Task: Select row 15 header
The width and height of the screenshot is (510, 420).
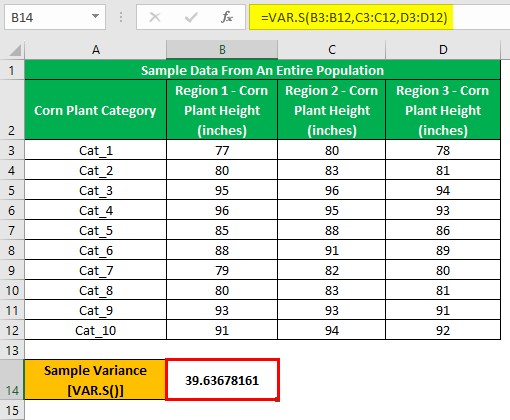Action: (x=12, y=410)
